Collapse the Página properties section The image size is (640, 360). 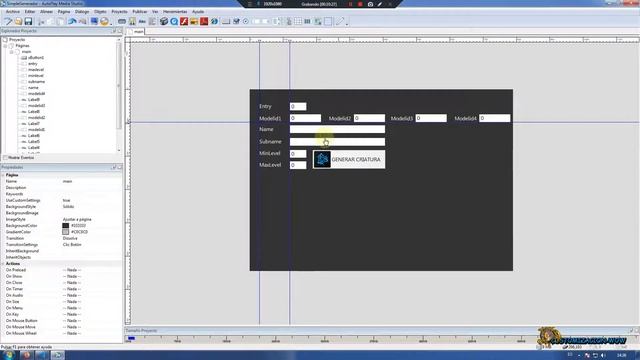(3, 175)
